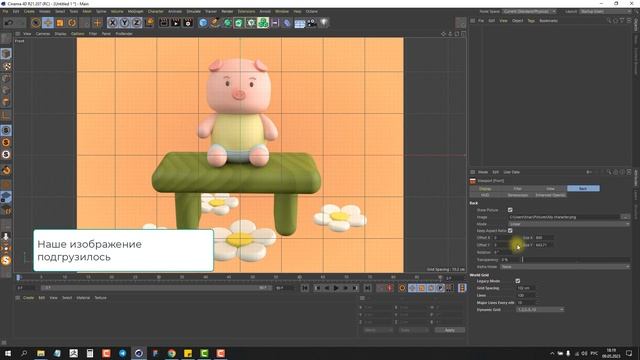Open viewport Cameras menu
The width and height of the screenshot is (640, 360).
coord(43,34)
